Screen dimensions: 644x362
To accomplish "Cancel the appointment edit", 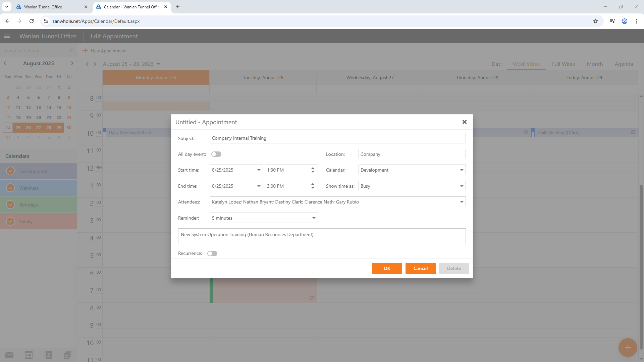I will [x=420, y=268].
